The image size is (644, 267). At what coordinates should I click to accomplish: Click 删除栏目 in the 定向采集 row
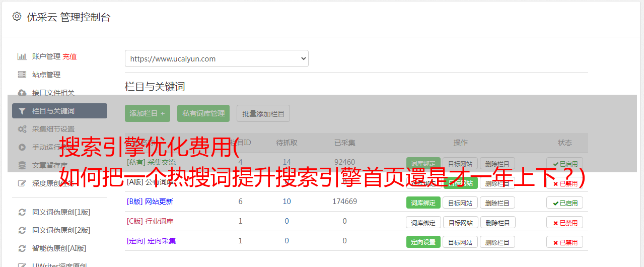[x=497, y=242]
